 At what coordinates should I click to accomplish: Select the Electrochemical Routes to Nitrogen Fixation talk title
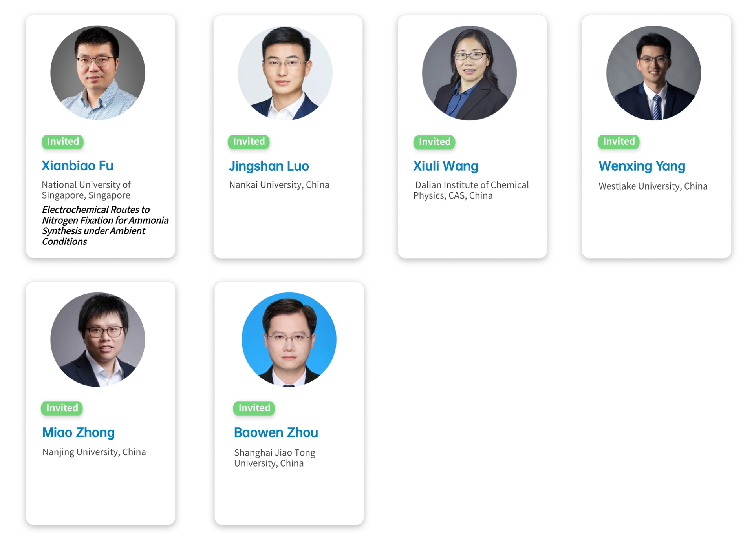coord(105,226)
